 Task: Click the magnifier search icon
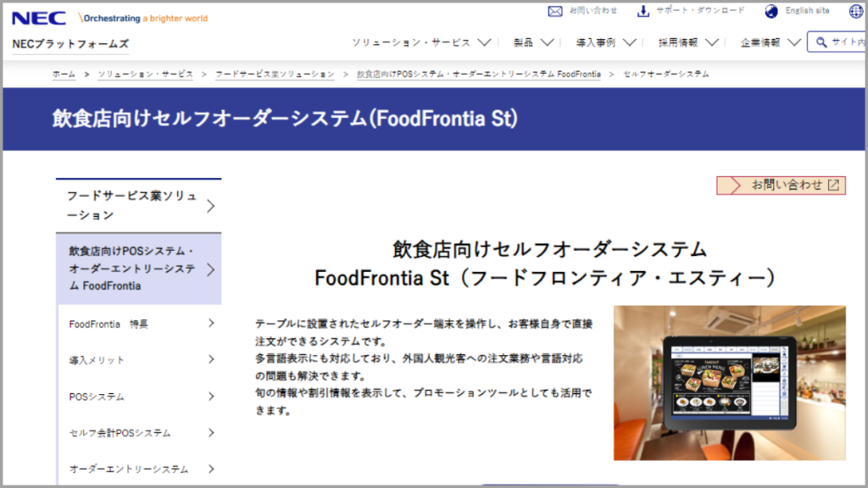coord(821,42)
